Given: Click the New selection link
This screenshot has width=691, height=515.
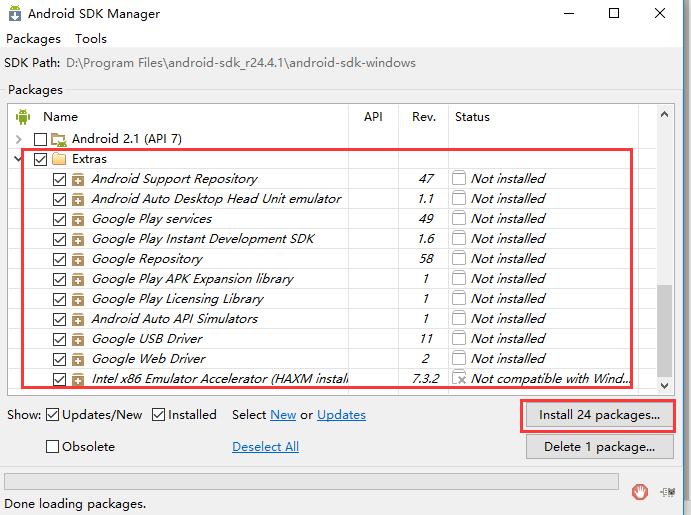Looking at the screenshot, I should (x=283, y=415).
